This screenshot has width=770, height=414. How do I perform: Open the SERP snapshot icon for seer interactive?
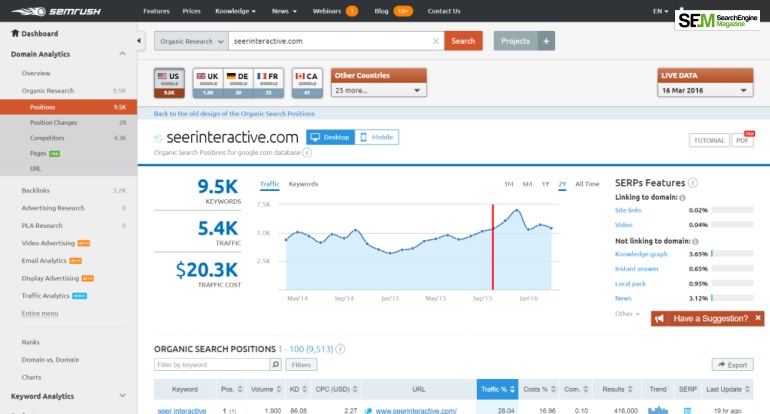[688, 411]
